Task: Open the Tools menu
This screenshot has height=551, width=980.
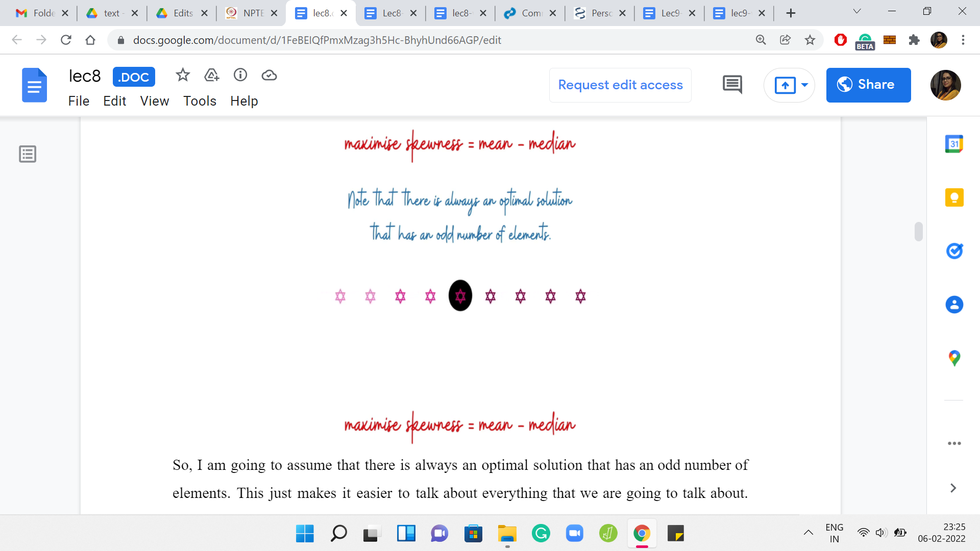Action: pyautogui.click(x=200, y=101)
